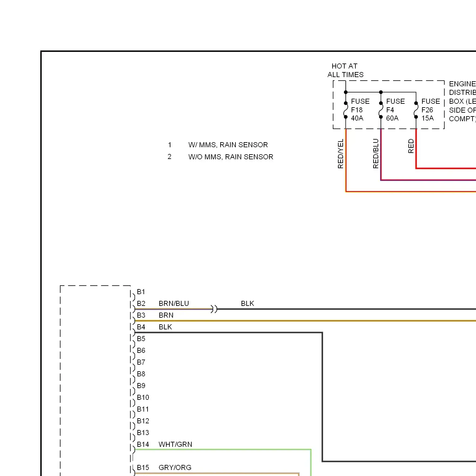
Task: Click connector pin B10 label
Action: pyautogui.click(x=143, y=398)
